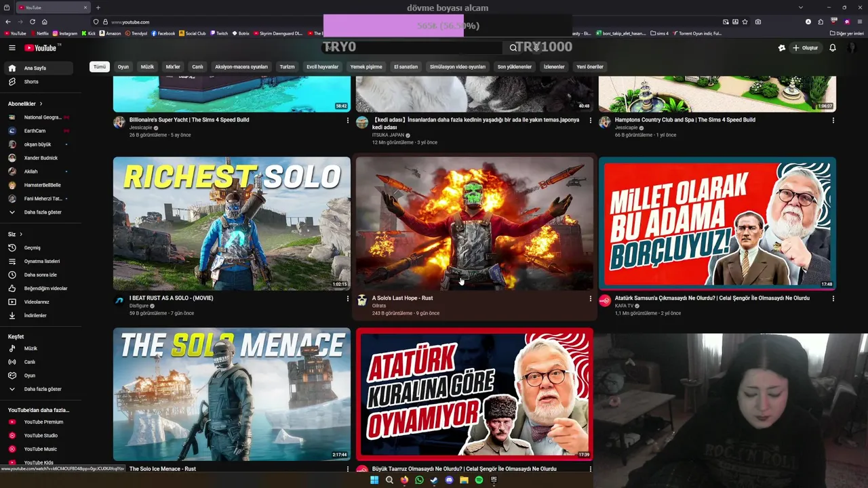Image resolution: width=868 pixels, height=488 pixels.
Task: Open options menu for Hamptons Country Club video
Action: (833, 121)
